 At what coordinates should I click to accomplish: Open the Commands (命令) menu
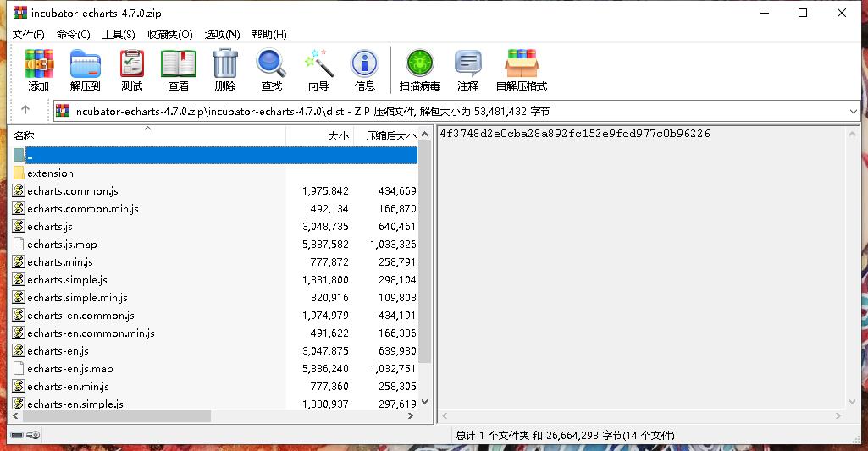[x=73, y=35]
